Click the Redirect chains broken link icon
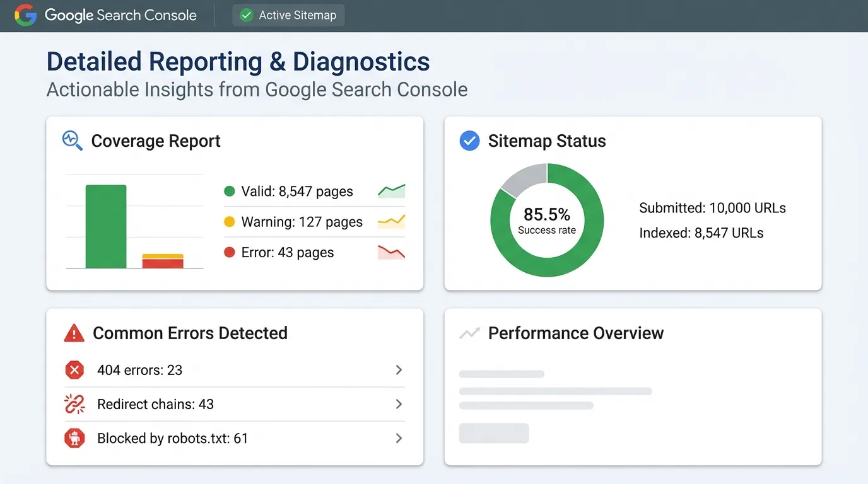The image size is (868, 484). point(74,404)
